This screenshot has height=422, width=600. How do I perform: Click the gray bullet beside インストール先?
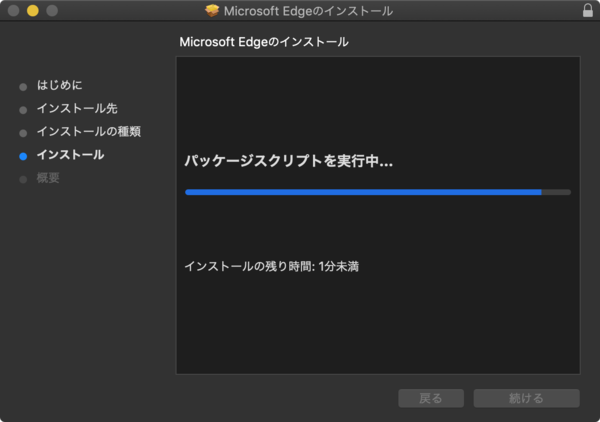23,110
